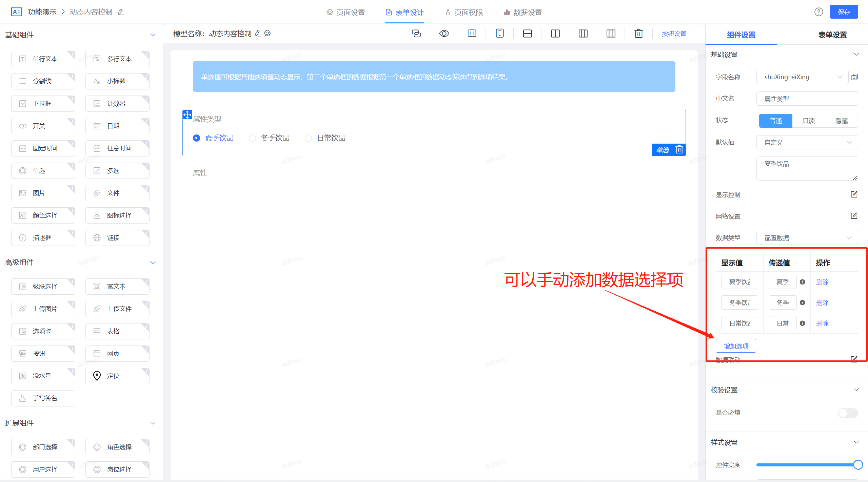Click the 保存 button
This screenshot has height=482, width=868.
844,12
